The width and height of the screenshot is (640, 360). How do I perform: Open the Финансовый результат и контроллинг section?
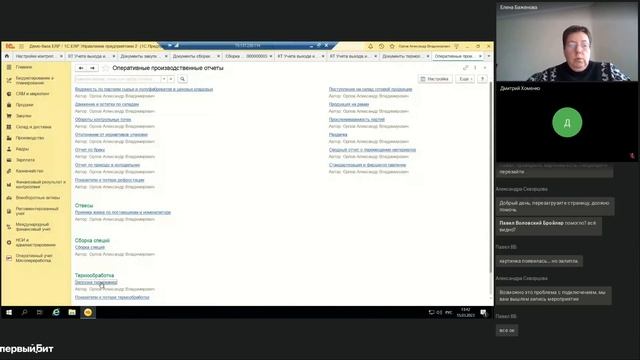point(40,184)
